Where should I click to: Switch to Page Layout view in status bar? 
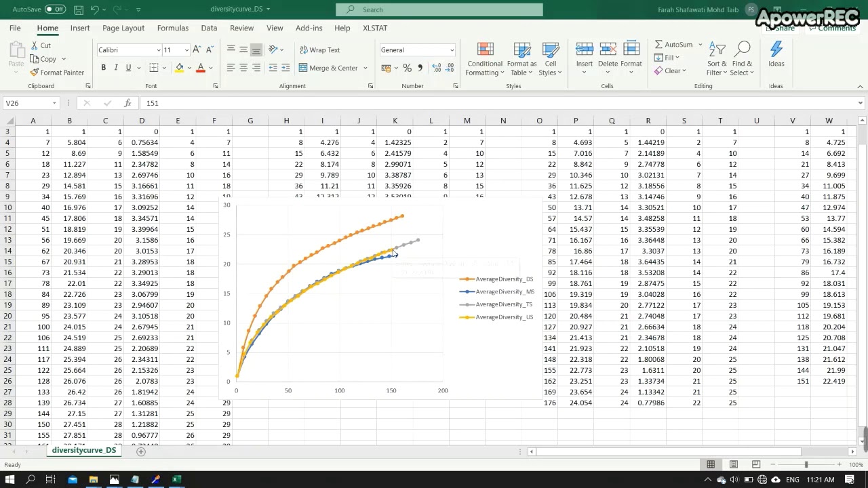tap(733, 464)
